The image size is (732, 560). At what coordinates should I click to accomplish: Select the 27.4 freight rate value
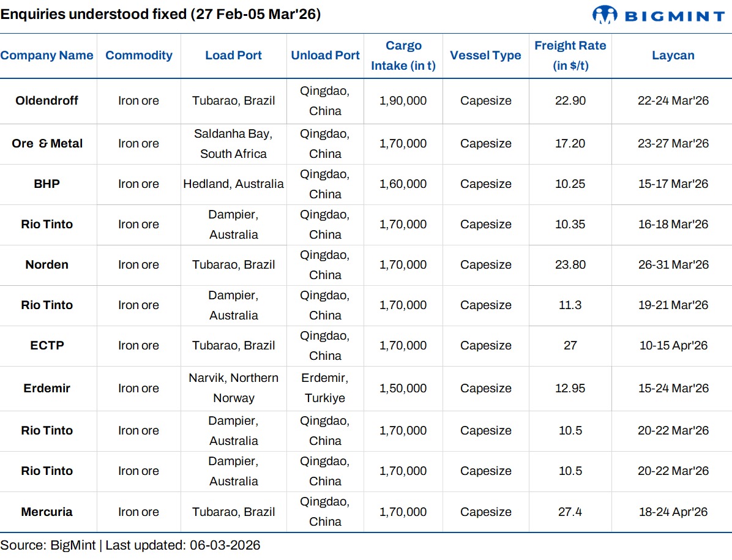click(570, 512)
